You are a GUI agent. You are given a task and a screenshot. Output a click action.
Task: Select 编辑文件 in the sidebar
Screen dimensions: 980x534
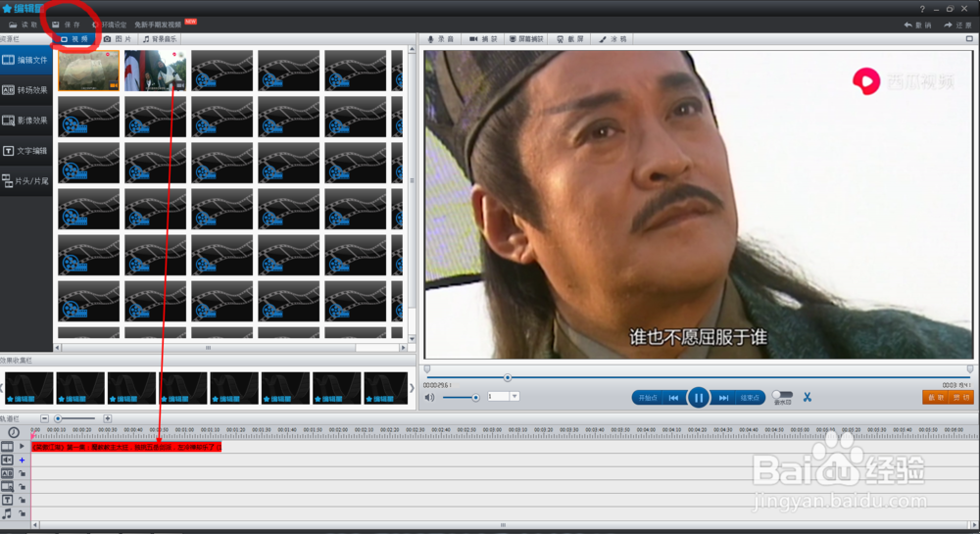[25, 60]
